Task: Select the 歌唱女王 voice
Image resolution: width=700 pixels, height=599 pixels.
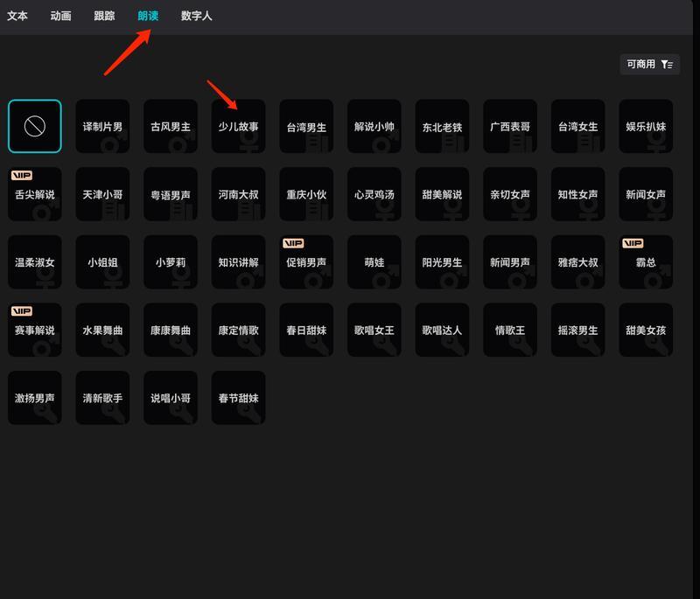Action: point(374,330)
